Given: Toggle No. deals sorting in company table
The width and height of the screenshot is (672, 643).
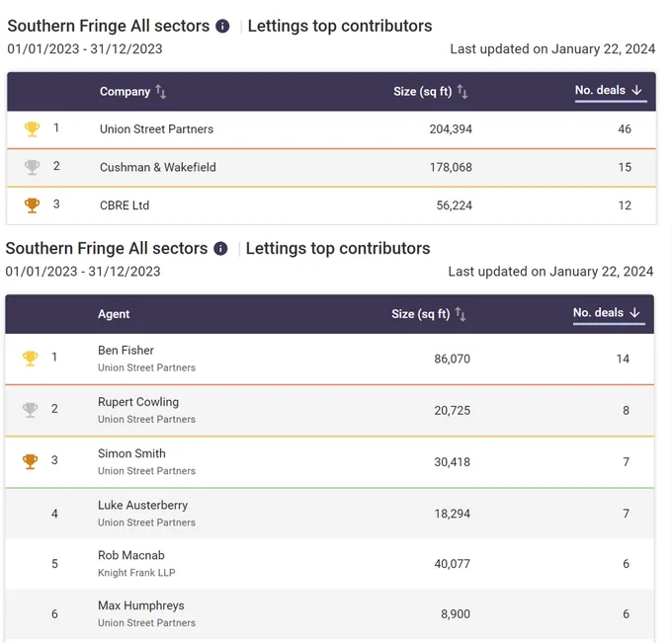Looking at the screenshot, I should pyautogui.click(x=611, y=91).
